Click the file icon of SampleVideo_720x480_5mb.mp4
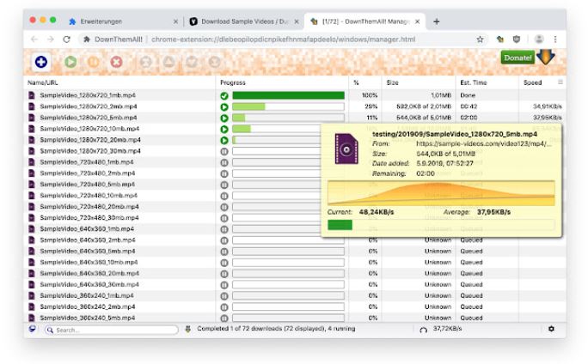 pyautogui.click(x=32, y=185)
